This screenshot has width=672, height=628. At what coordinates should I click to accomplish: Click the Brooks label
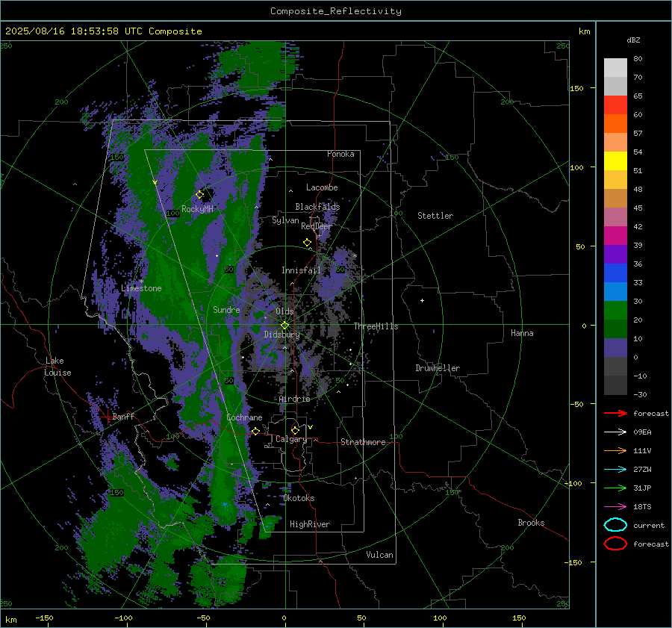click(531, 523)
